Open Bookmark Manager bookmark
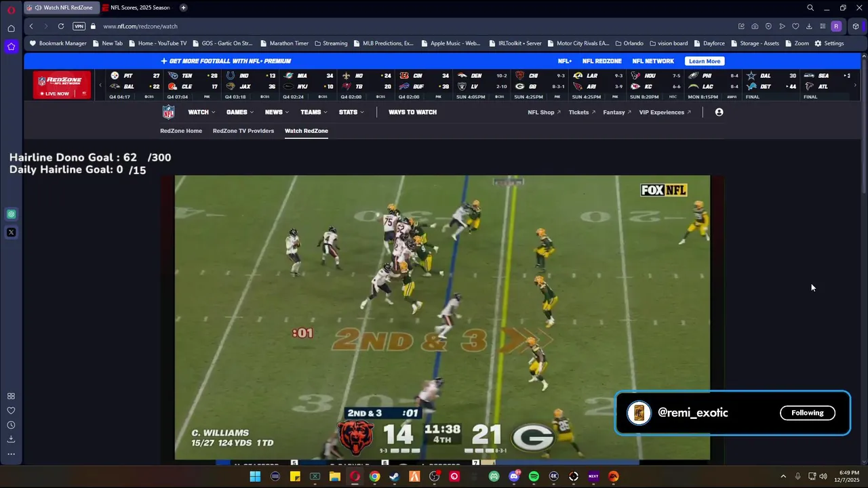Screen dimensions: 868x488 point(58,43)
